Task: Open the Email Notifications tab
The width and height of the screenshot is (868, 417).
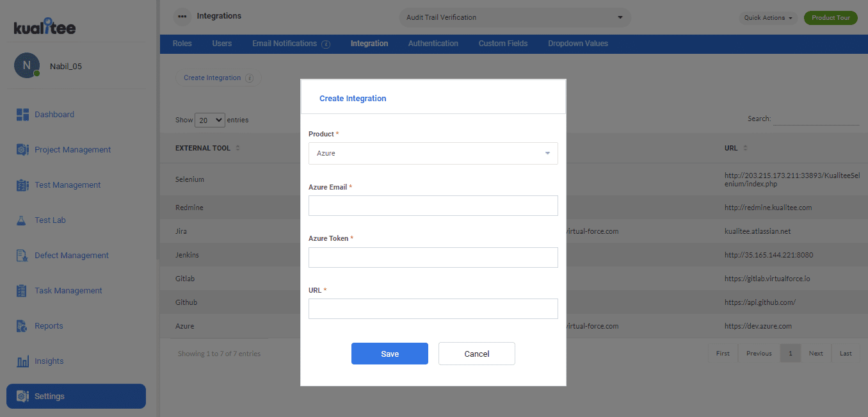Action: tap(284, 44)
